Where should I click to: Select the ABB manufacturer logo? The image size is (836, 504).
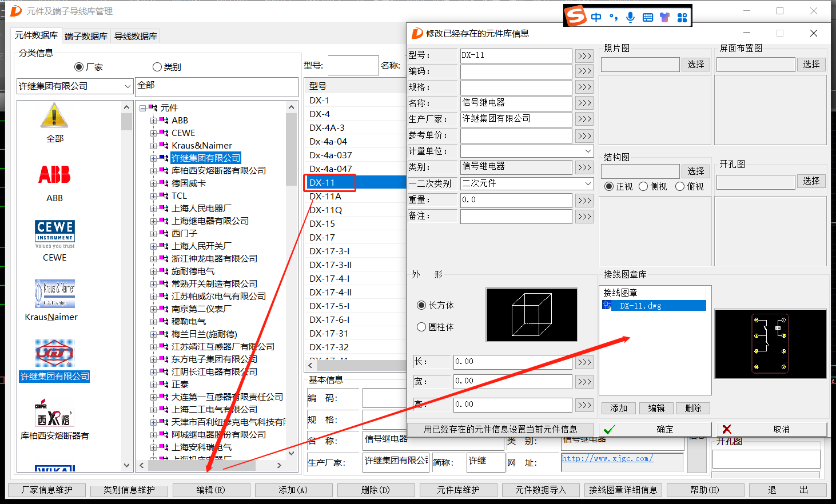(x=54, y=174)
